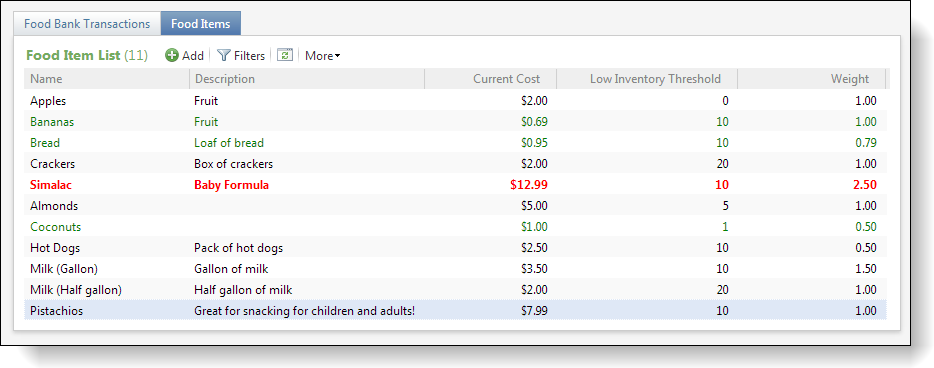
Task: Open Filters via the funnel icon
Action: pyautogui.click(x=223, y=55)
